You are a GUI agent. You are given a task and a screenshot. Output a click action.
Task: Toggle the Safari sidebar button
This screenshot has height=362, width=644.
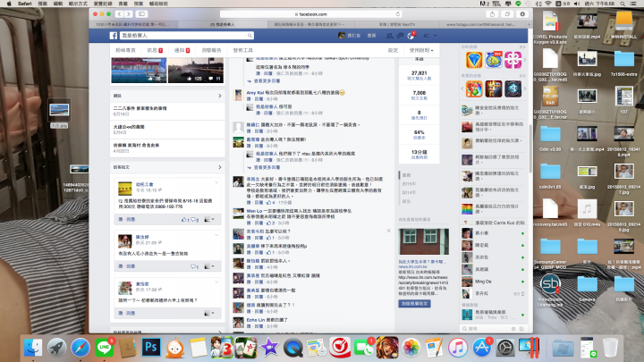[x=141, y=14]
